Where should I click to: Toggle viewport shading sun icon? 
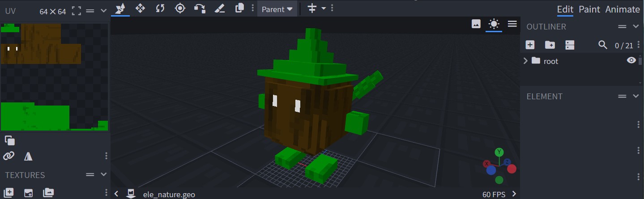(x=494, y=24)
